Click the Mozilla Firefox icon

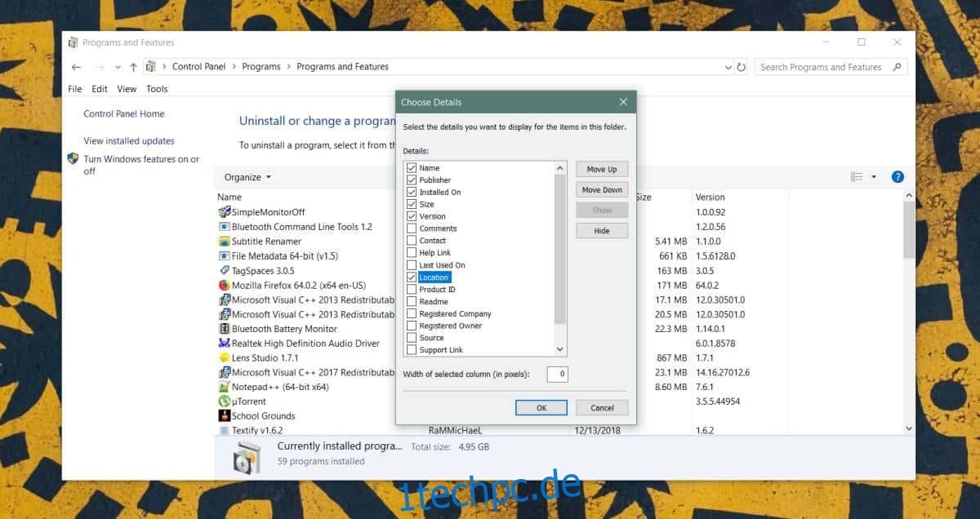[x=225, y=285]
